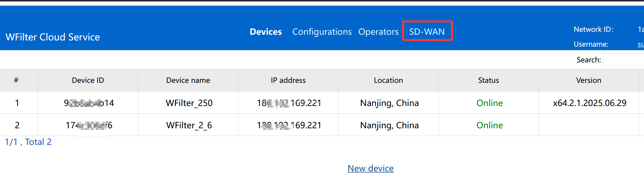Open the Operators tab

[x=378, y=32]
